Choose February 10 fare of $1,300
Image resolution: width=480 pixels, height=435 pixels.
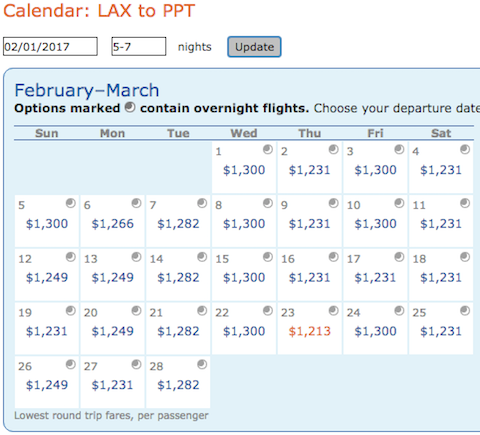375,224
